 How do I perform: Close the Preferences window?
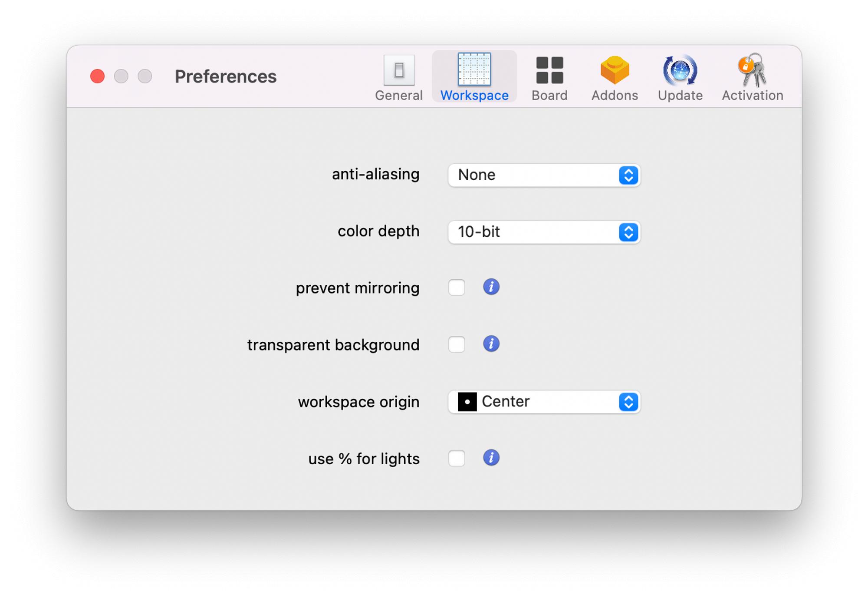[98, 76]
